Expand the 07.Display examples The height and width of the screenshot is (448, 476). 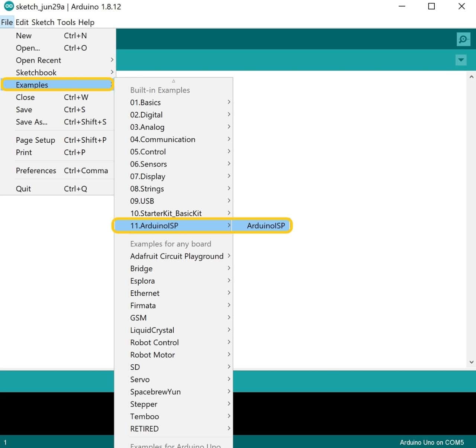(x=174, y=176)
